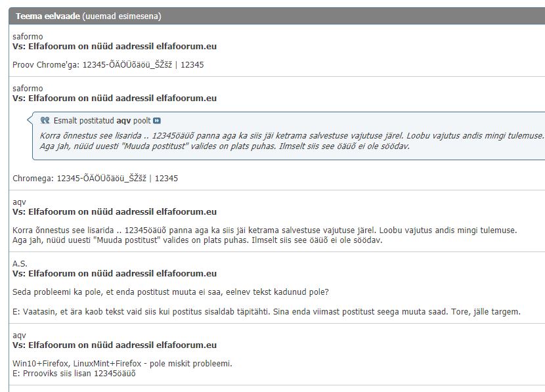This screenshot has width=545, height=392.
Task: Click the 'Teema eelvaade' header bar
Action: 89,16
